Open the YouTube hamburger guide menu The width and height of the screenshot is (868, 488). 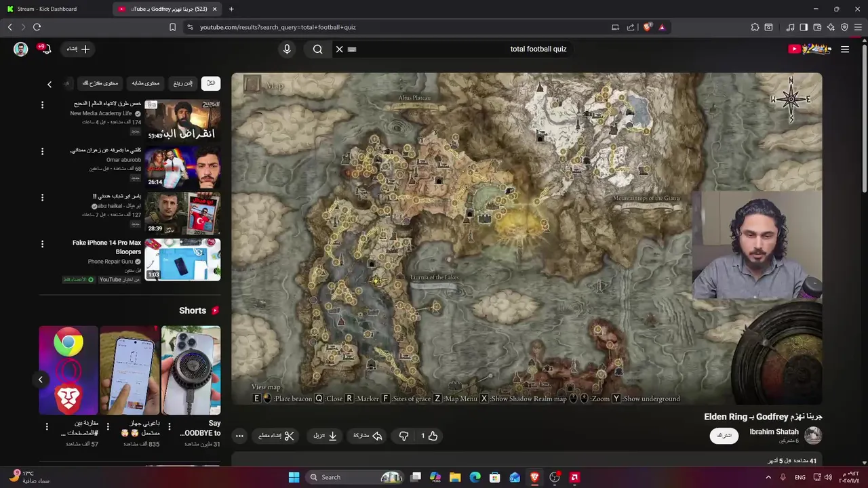tap(845, 49)
